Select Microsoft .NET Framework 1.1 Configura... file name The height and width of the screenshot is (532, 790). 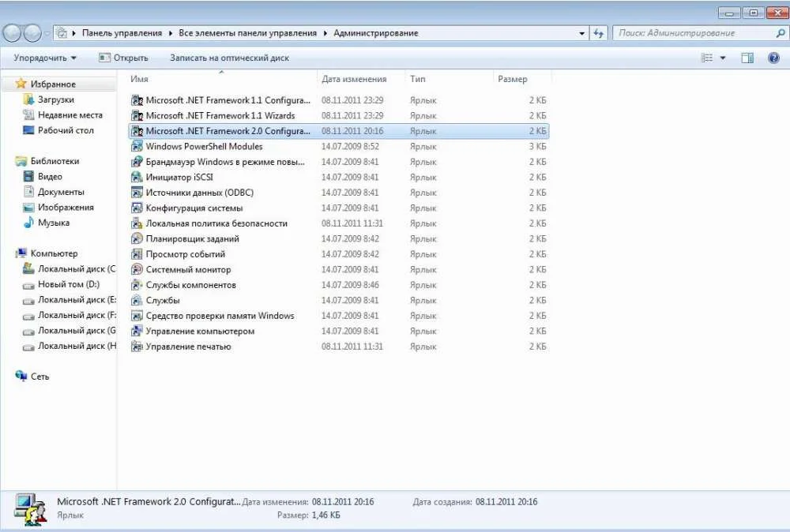(228, 100)
